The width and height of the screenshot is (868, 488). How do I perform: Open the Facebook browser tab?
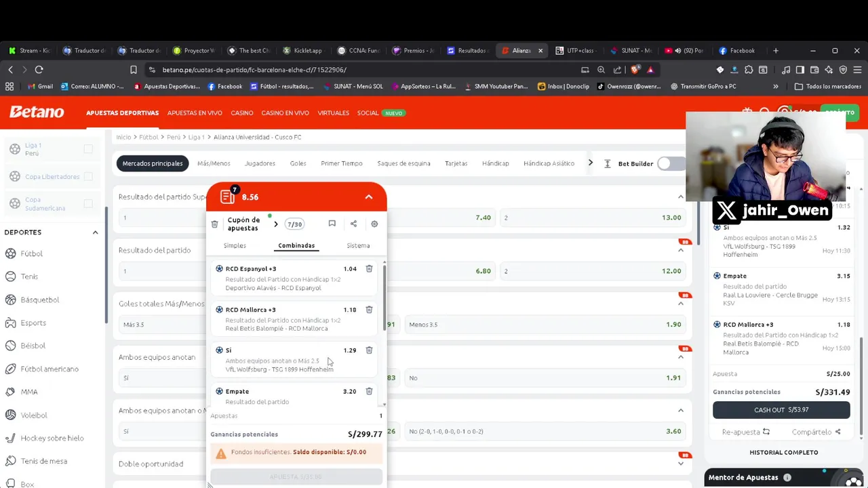click(x=736, y=51)
